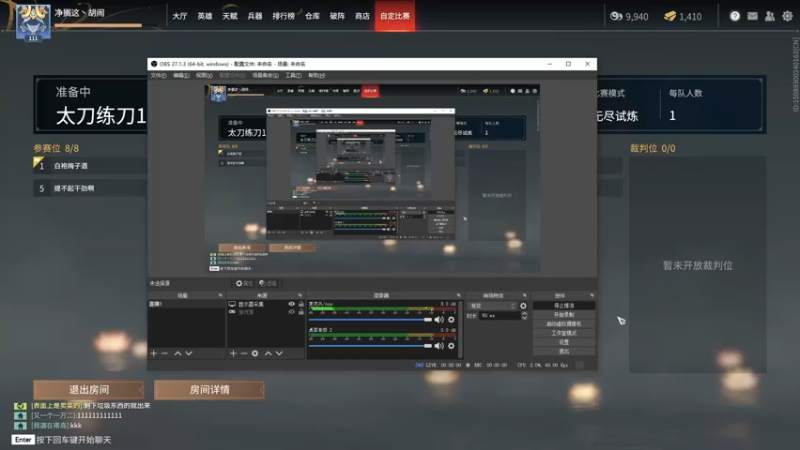The height and width of the screenshot is (450, 800).
Task: Open the game friends icon
Action: [770, 16]
